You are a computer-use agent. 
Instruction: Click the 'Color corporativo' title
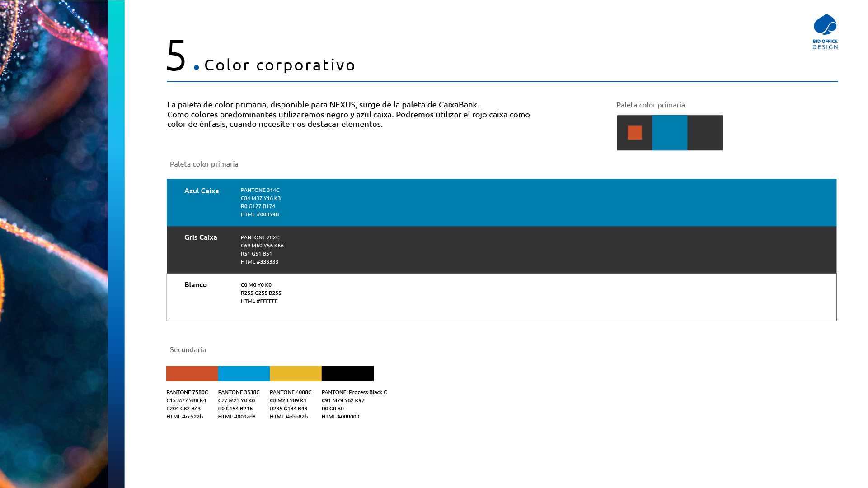coord(280,65)
